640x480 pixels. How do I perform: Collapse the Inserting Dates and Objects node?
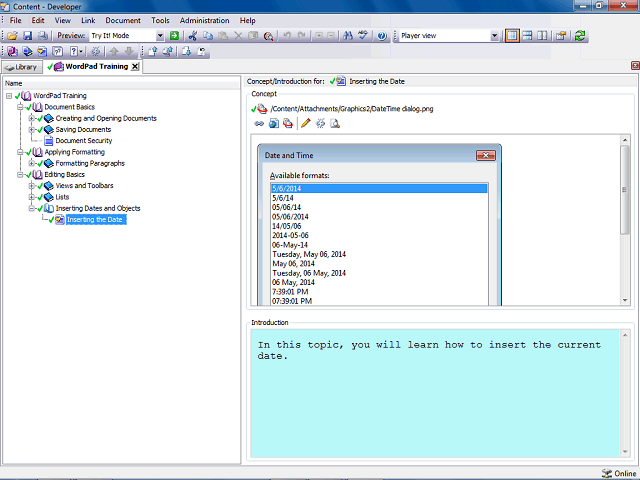tap(31, 208)
